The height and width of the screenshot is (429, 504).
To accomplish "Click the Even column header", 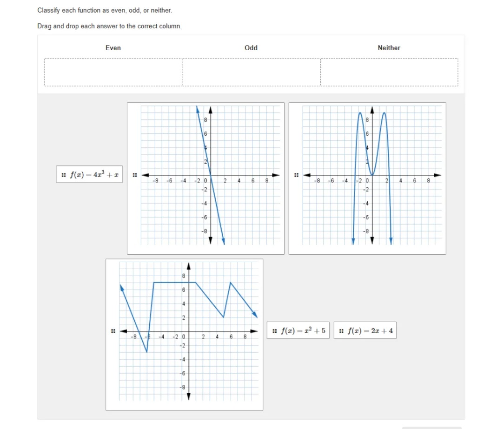I will click(x=113, y=48).
